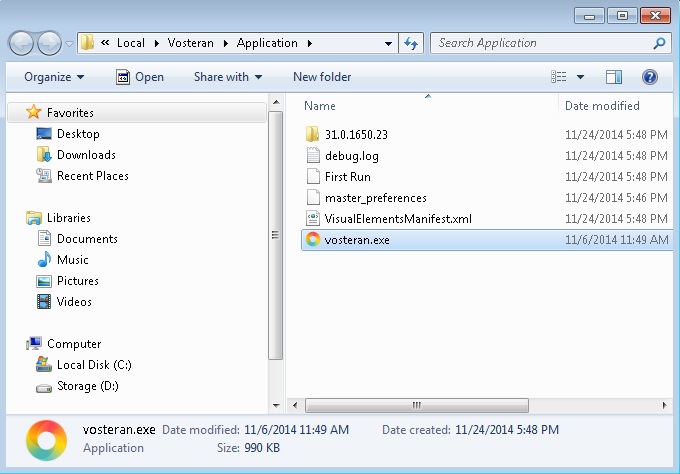The height and width of the screenshot is (474, 680).
Task: Click file list scroll left arrow
Action: point(295,405)
